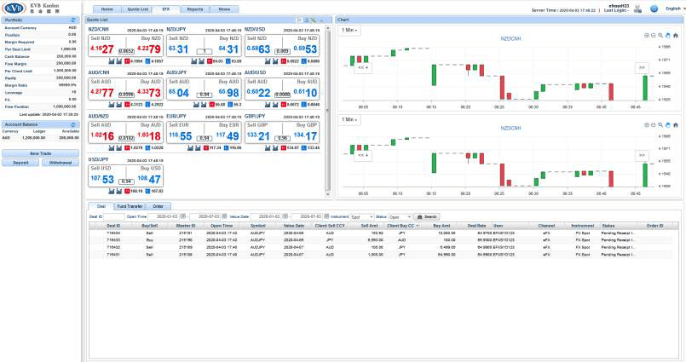This screenshot has width=686, height=362.
Task: Zoom out on the top chart
Action: coord(653,35)
